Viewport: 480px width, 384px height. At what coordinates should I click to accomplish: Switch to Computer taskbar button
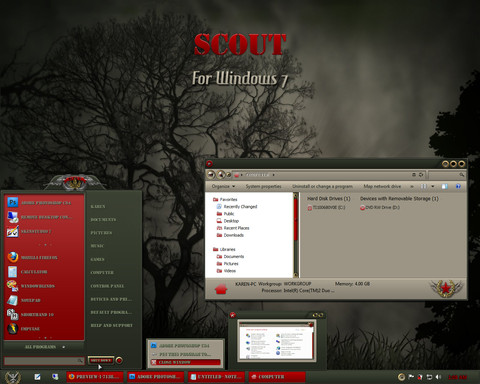(277, 377)
